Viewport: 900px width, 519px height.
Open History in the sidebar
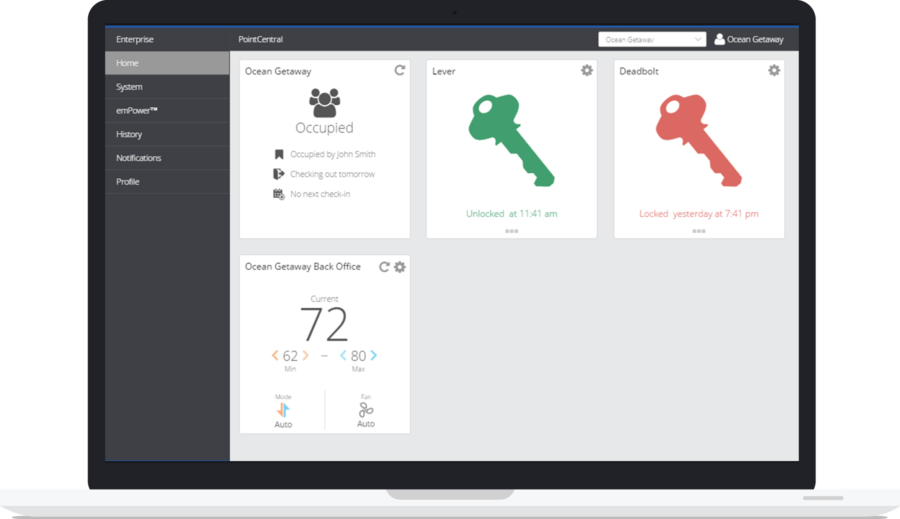coord(167,134)
